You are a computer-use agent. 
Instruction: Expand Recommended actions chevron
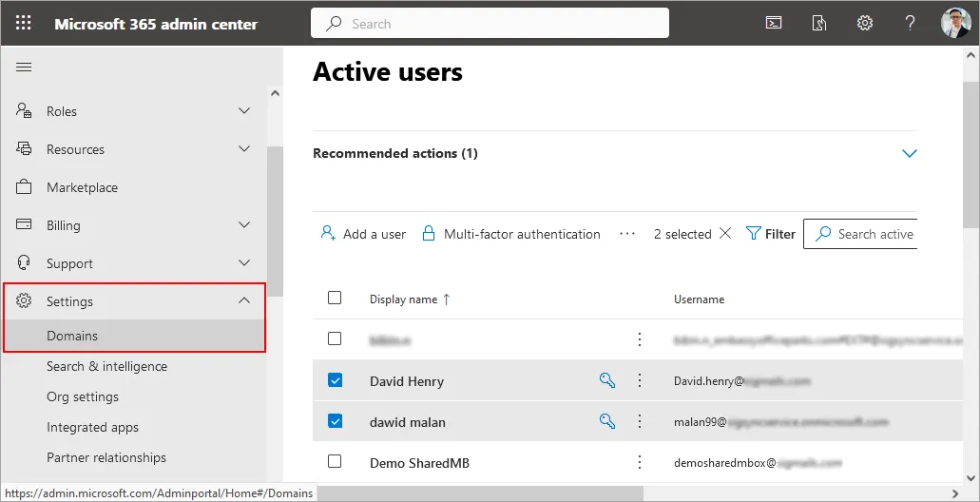910,153
